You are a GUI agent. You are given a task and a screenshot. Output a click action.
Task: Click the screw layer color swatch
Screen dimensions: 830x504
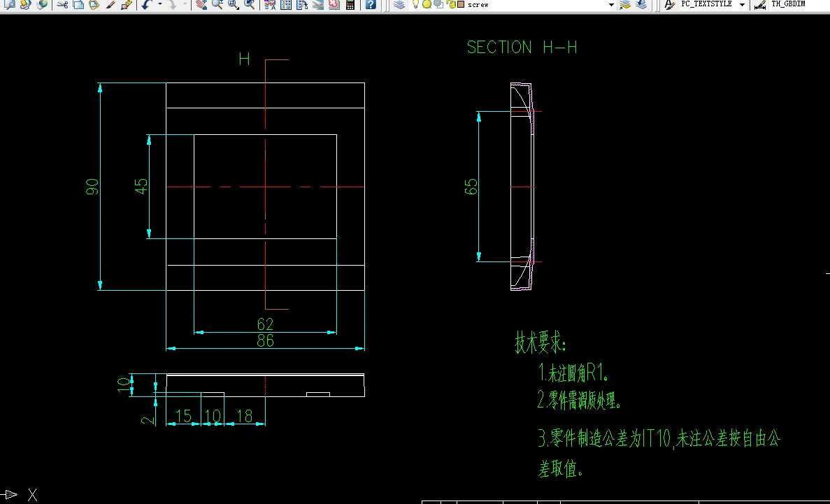tap(461, 4)
